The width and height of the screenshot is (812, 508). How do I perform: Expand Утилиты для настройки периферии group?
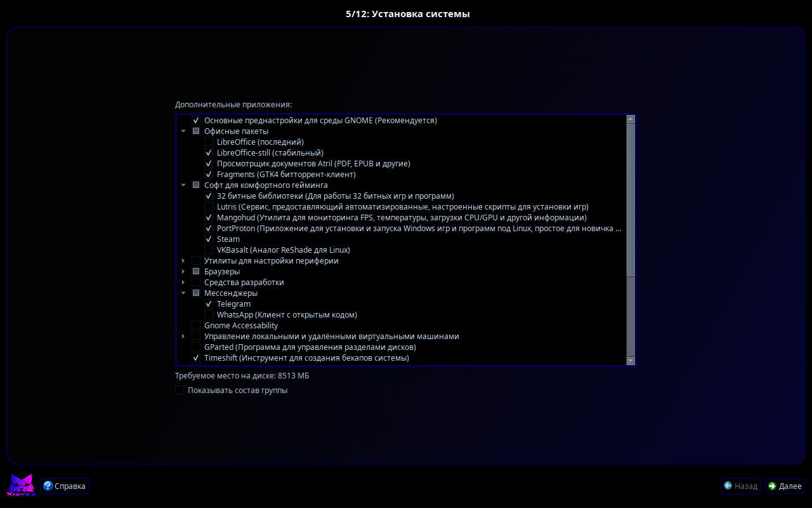[x=183, y=261]
